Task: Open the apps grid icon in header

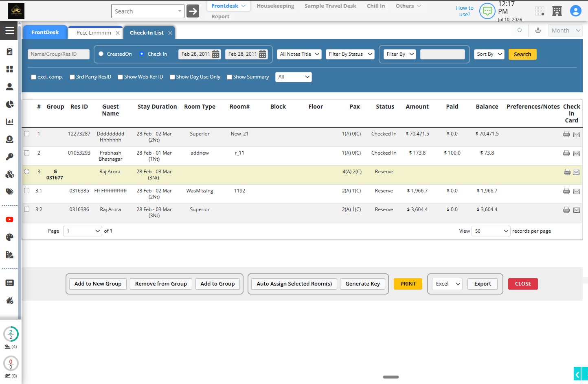Action: 540,11
